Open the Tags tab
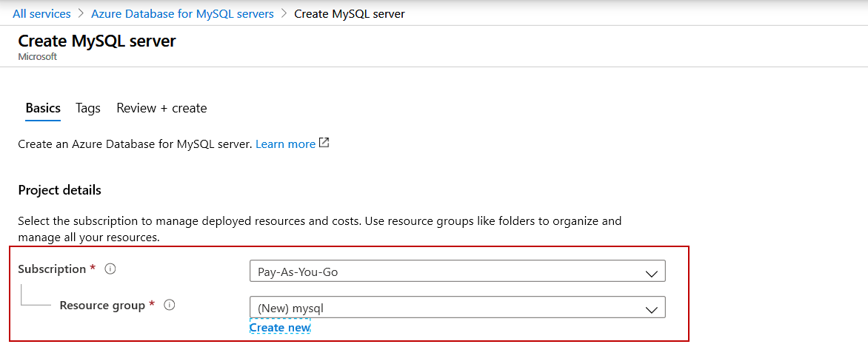Image resolution: width=868 pixels, height=364 pixels. point(87,108)
